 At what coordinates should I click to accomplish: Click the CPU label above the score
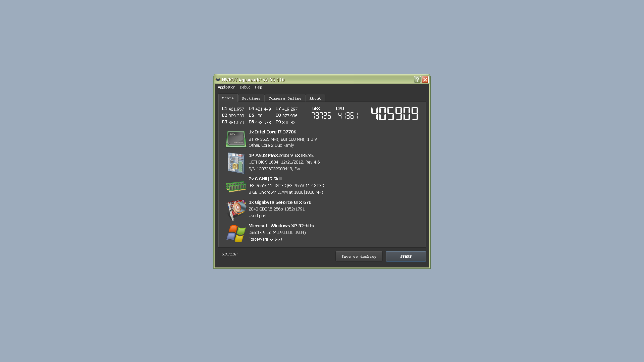point(340,109)
